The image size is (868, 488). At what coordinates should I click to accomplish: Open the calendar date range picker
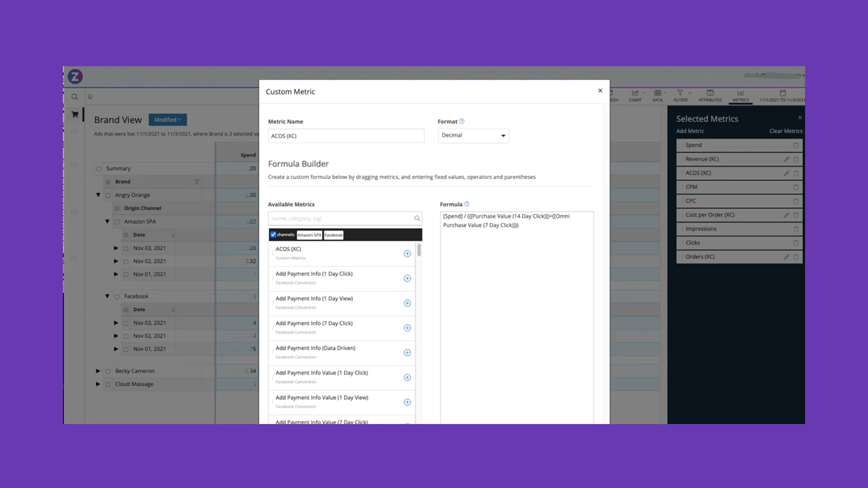[x=782, y=95]
